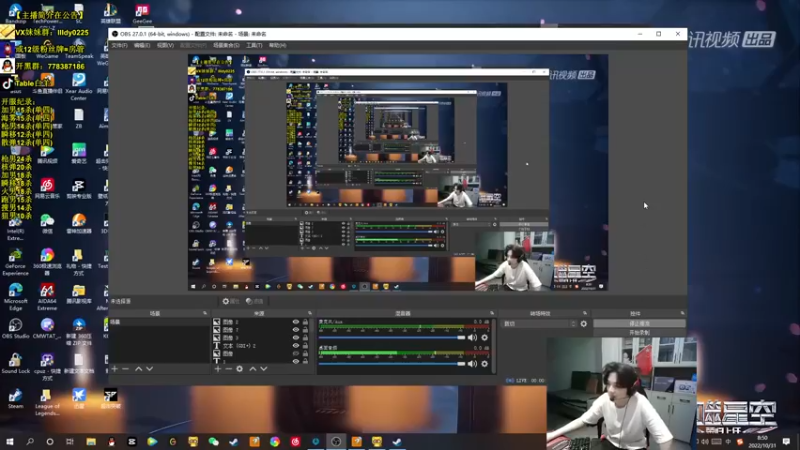Screen dimensions: 800x450
Task: Open source properties via the sources gear icon
Action: 239,368
